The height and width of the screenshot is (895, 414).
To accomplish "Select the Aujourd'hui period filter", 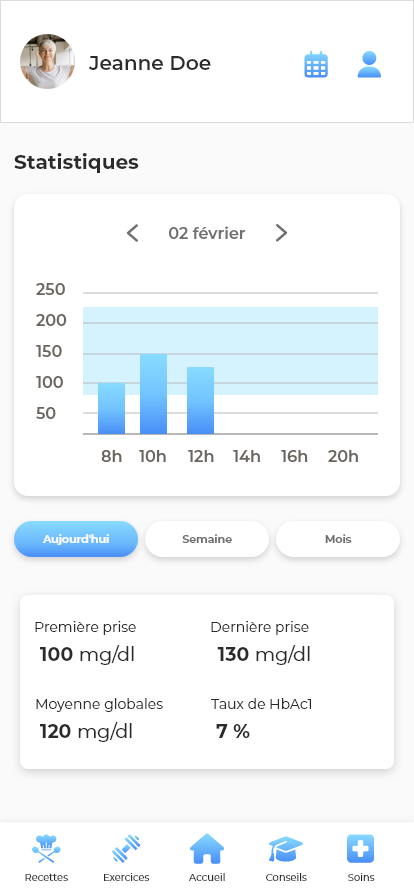I will (x=76, y=539).
